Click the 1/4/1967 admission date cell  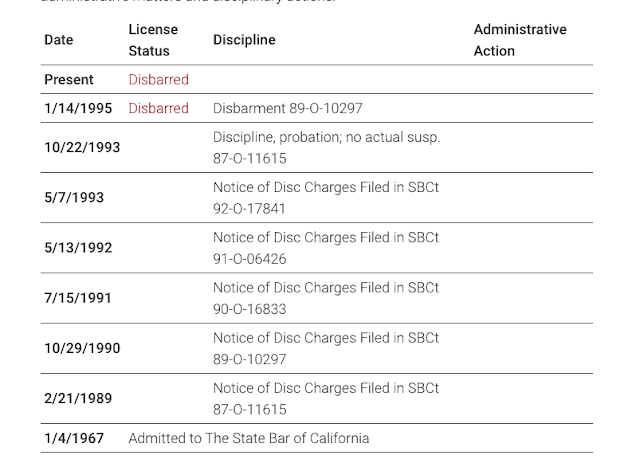coord(74,438)
